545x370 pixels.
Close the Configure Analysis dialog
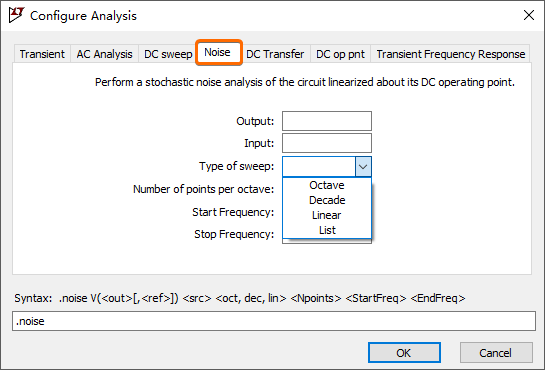pos(529,15)
